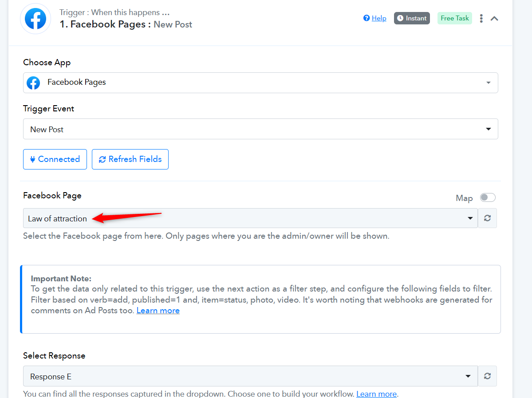This screenshot has width=532, height=398.
Task: Open the Learn more link in the Important Note
Action: point(158,311)
